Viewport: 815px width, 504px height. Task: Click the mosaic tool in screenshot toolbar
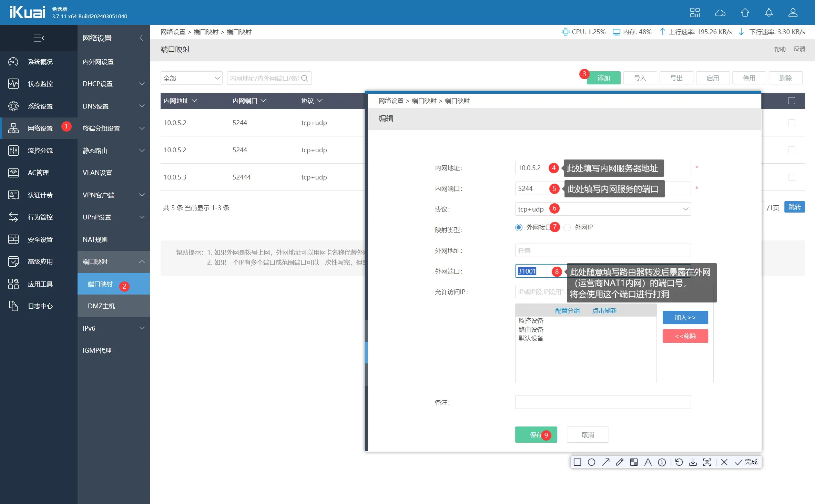pos(634,462)
